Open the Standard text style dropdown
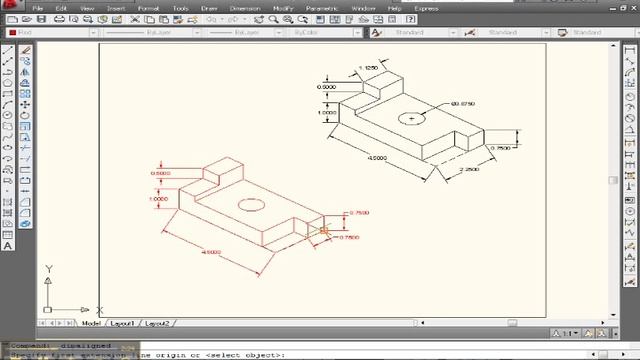 point(453,33)
